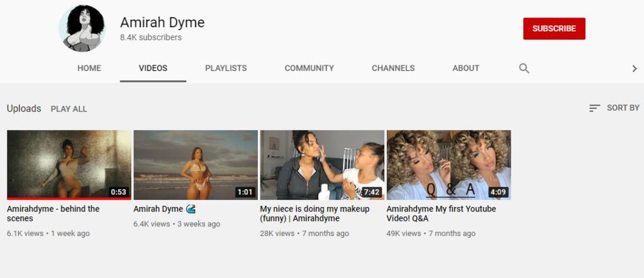The height and width of the screenshot is (278, 644).
Task: Click '6.4K views • 3 weeks ago' text
Action: (x=177, y=224)
